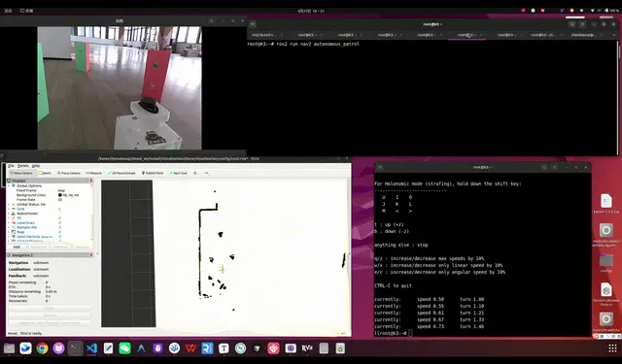This screenshot has height=364, width=622.
Task: Choose the Measure tool in RViz
Action: [x=94, y=173]
